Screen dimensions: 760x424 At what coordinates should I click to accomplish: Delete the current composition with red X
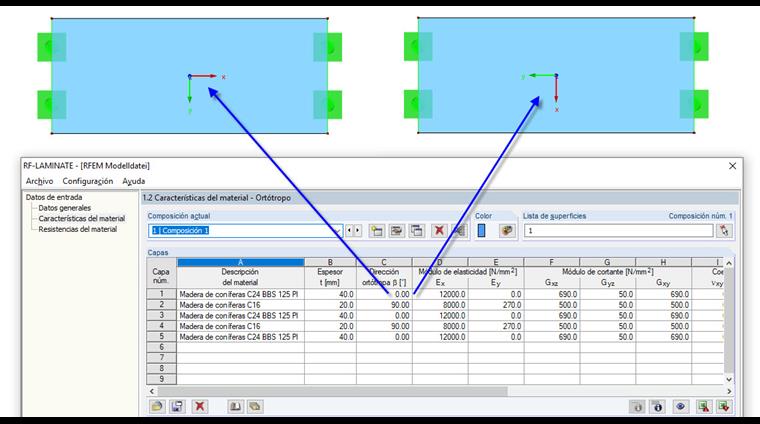point(439,231)
